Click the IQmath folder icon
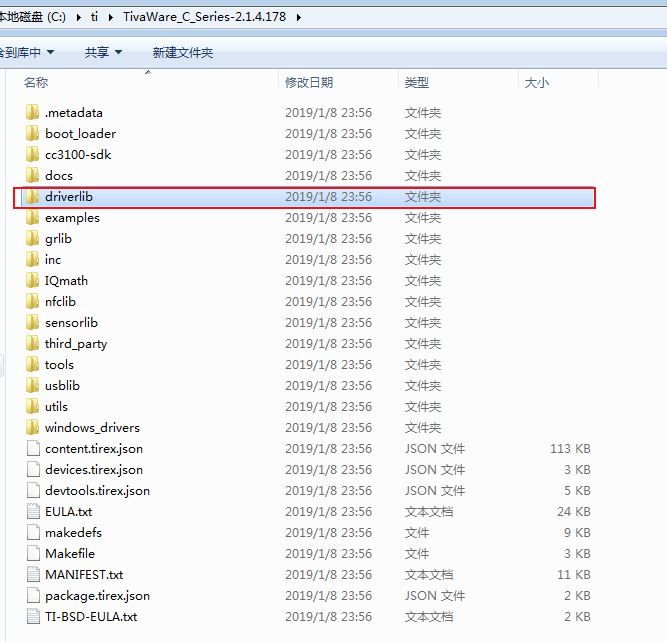 tap(32, 280)
